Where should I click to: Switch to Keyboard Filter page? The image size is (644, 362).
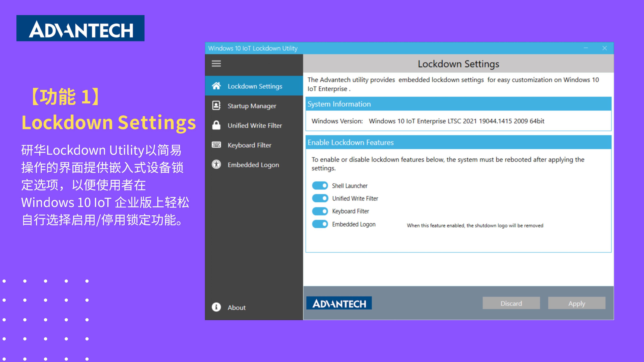coord(254,145)
